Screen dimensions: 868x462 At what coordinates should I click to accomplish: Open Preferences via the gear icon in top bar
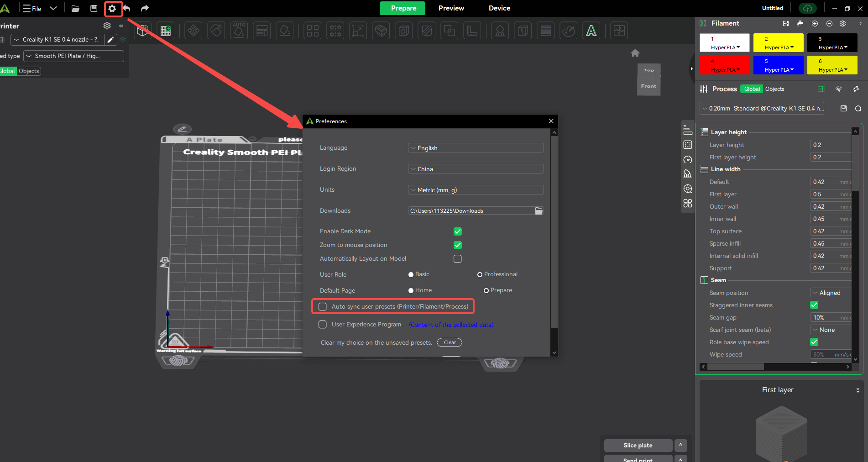[x=112, y=8]
